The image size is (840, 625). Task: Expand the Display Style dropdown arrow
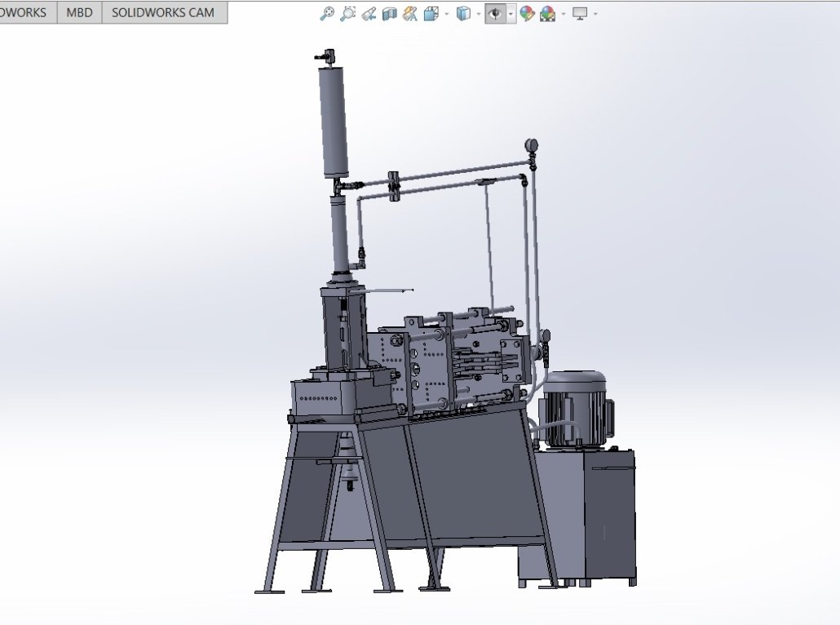pyautogui.click(x=477, y=14)
